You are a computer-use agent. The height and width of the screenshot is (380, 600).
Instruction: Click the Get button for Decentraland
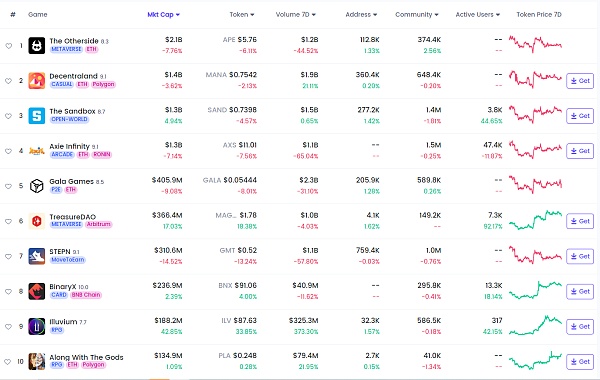tap(580, 81)
